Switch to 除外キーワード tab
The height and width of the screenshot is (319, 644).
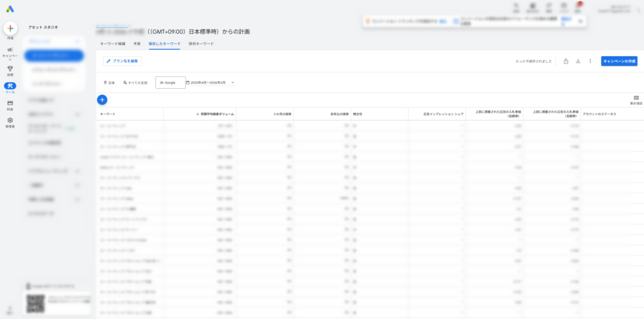pyautogui.click(x=201, y=44)
